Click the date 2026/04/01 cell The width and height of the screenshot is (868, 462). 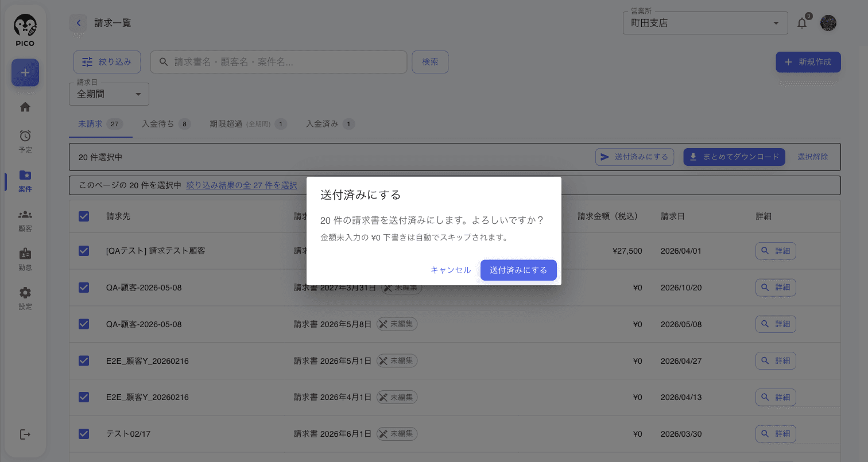(681, 251)
